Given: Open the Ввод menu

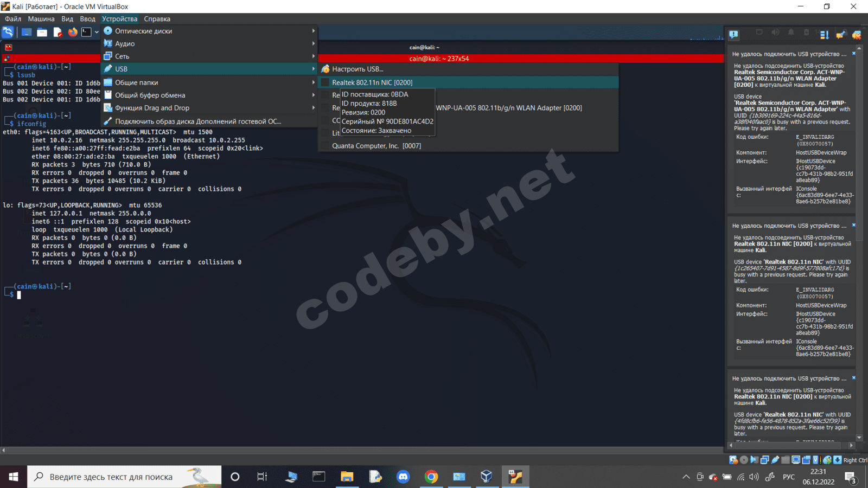Looking at the screenshot, I should coord(87,19).
